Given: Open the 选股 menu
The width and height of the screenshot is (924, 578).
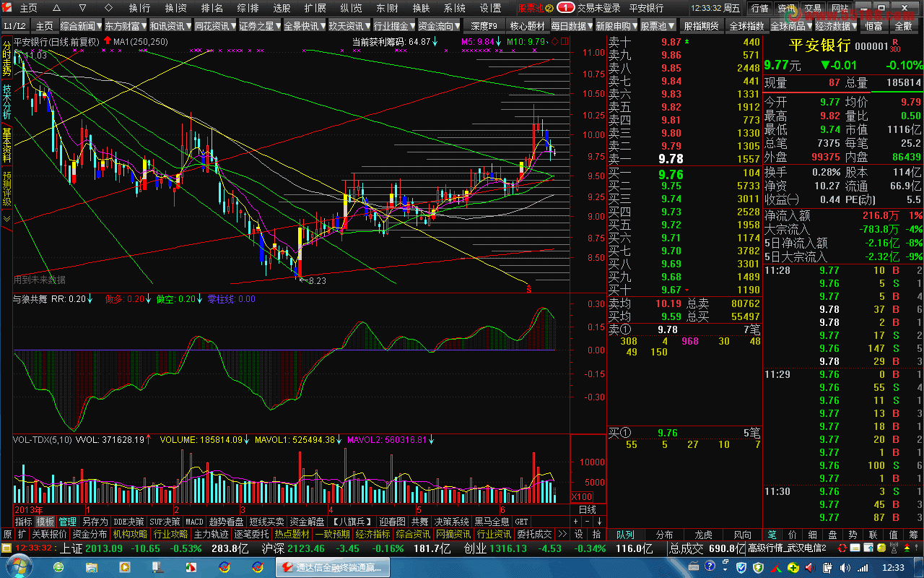Looking at the screenshot, I should point(282,8).
